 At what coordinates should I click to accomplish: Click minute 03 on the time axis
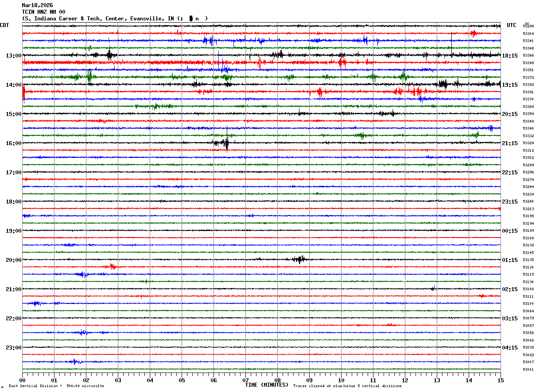coord(118,380)
